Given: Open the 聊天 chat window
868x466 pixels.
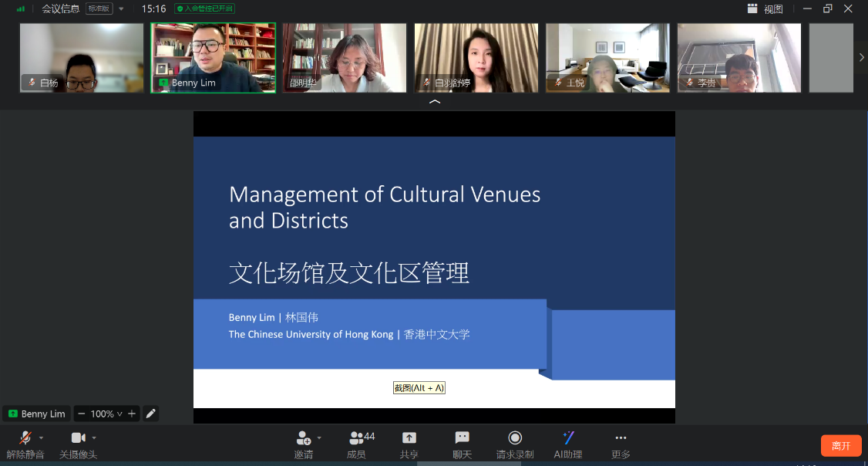Looking at the screenshot, I should point(462,438).
